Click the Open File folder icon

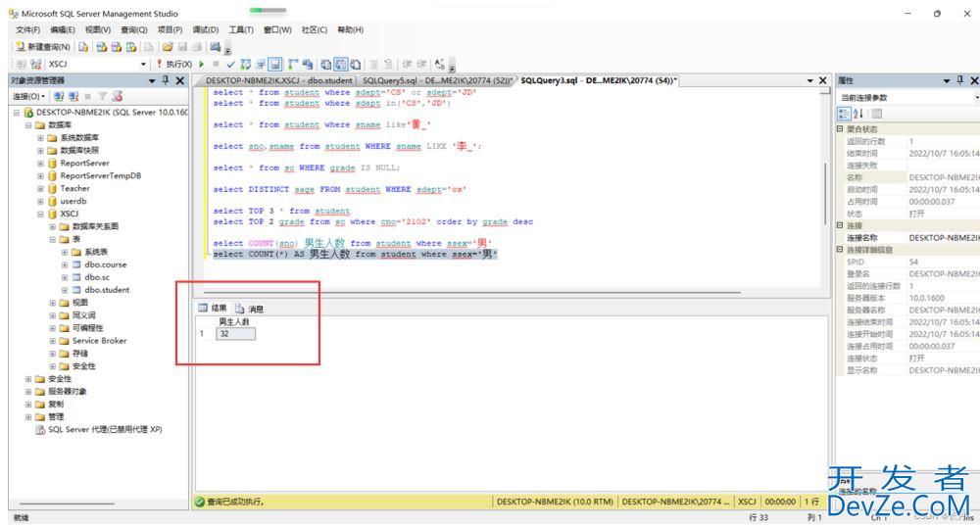pyautogui.click(x=168, y=47)
